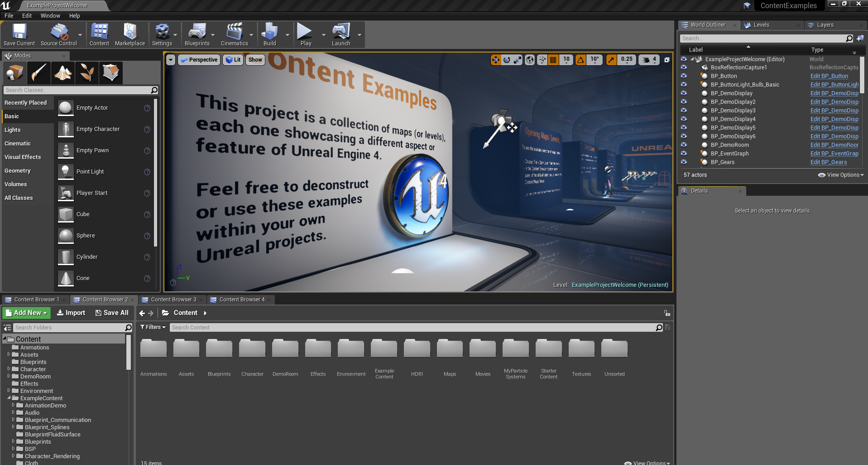Click the Point Light help icon

point(147,172)
